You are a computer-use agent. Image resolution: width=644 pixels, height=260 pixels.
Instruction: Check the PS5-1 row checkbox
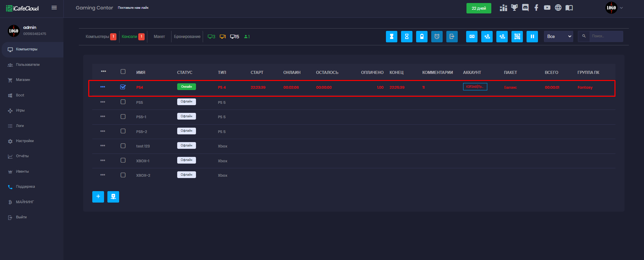point(123,117)
